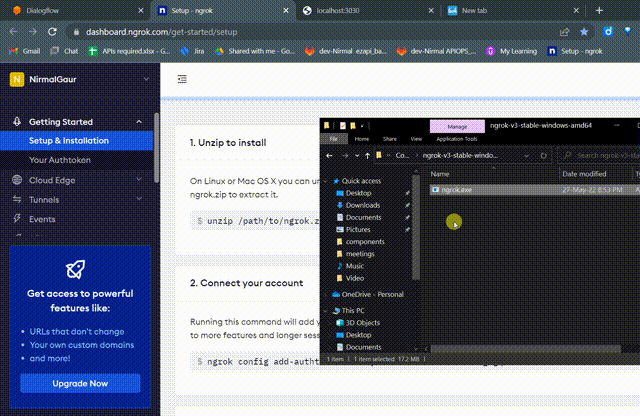Click the Manage tab in Explorer
The height and width of the screenshot is (416, 640).
pos(457,127)
